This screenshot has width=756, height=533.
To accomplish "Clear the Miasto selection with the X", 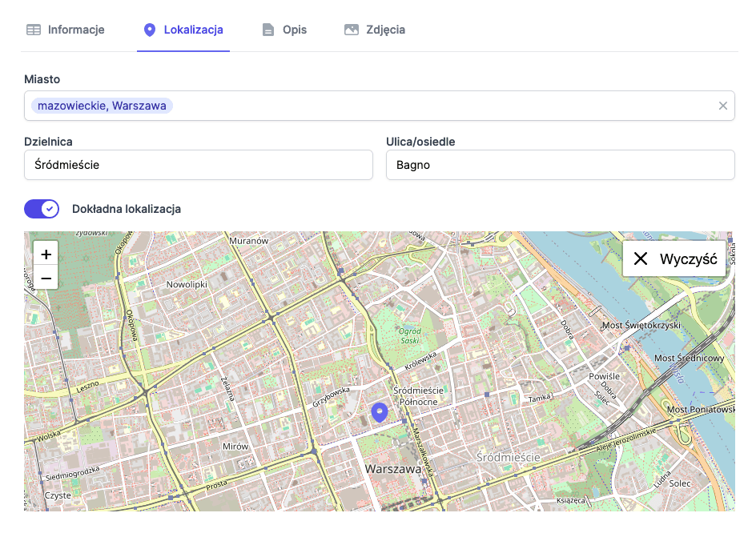I will click(x=722, y=105).
